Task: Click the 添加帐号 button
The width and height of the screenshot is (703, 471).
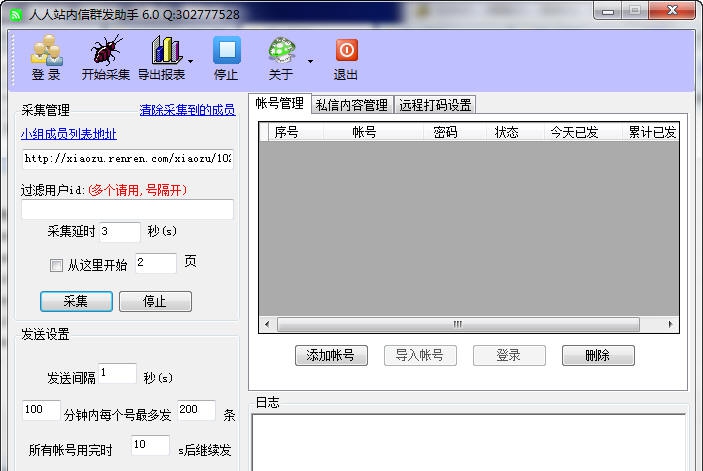Action: [x=331, y=355]
